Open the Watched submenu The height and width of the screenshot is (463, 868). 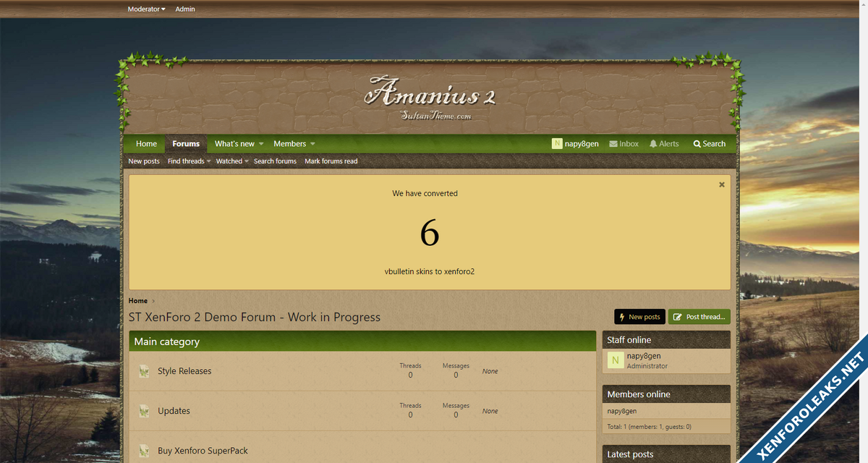coord(232,161)
